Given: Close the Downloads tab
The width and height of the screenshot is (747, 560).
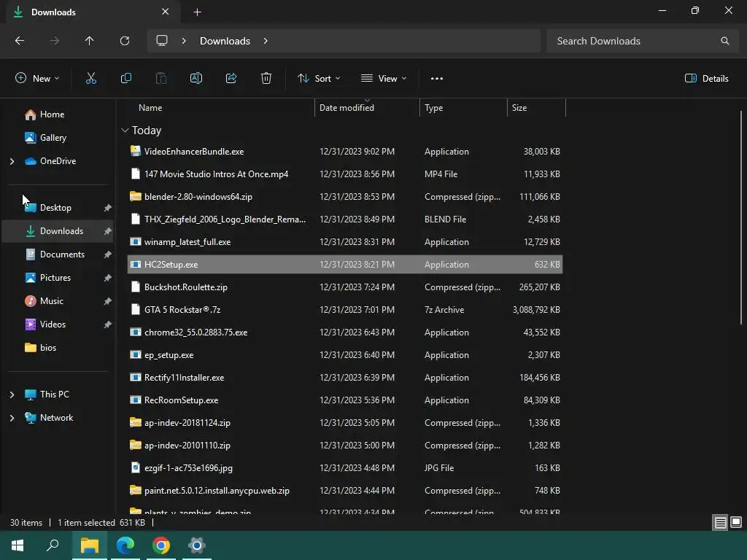Looking at the screenshot, I should point(166,12).
